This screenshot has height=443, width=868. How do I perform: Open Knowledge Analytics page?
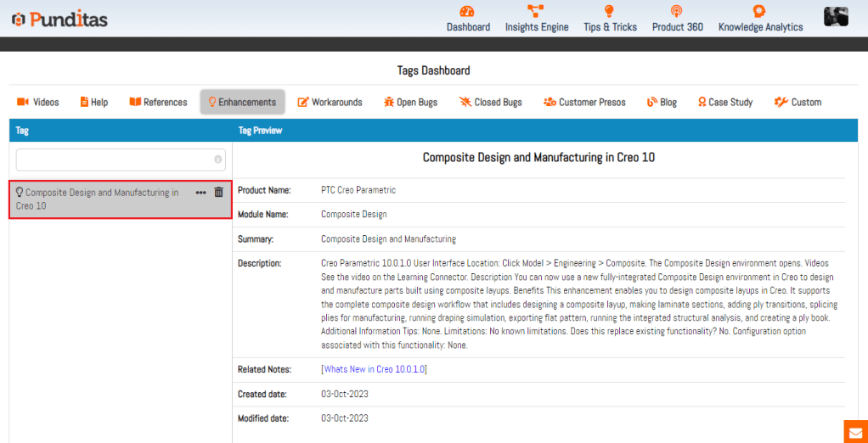760,19
